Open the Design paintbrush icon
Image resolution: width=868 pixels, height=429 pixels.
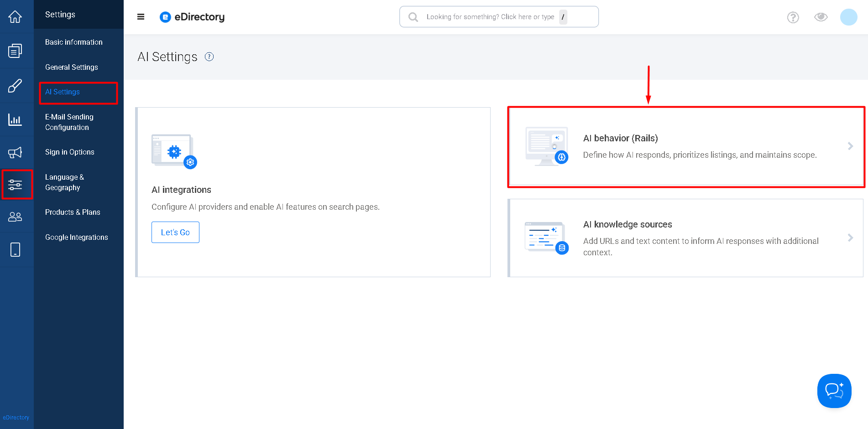(x=15, y=85)
